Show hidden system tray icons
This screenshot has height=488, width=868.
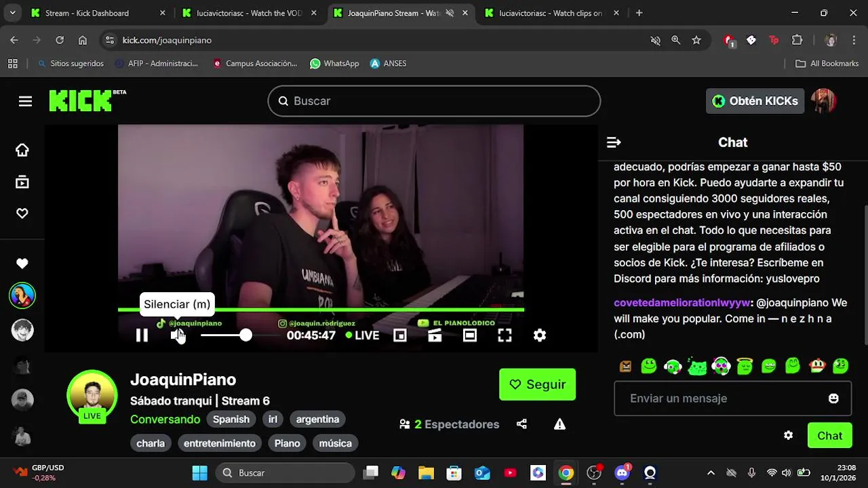tap(711, 472)
